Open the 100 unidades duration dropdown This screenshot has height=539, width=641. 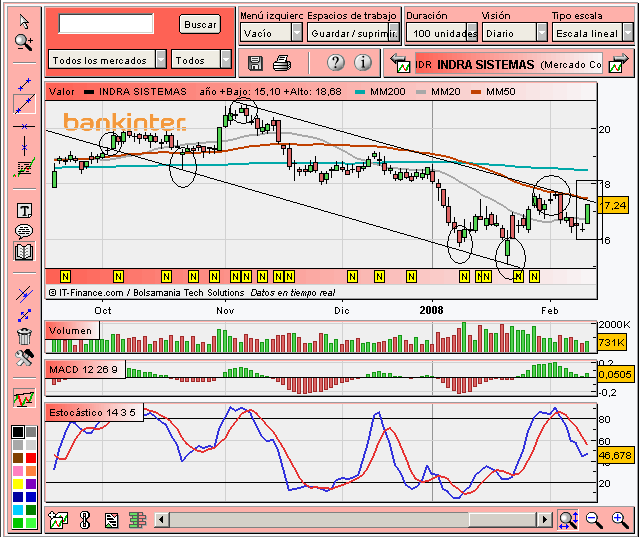[x=442, y=33]
